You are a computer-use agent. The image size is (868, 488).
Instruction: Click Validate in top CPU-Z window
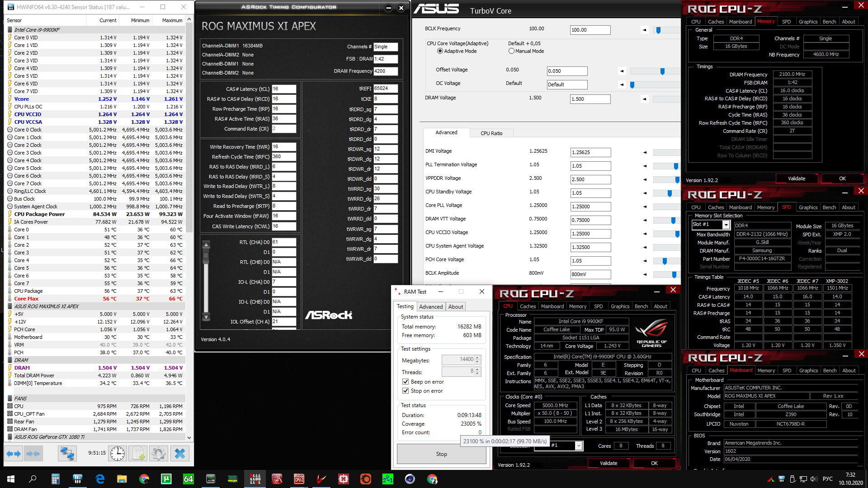point(796,178)
